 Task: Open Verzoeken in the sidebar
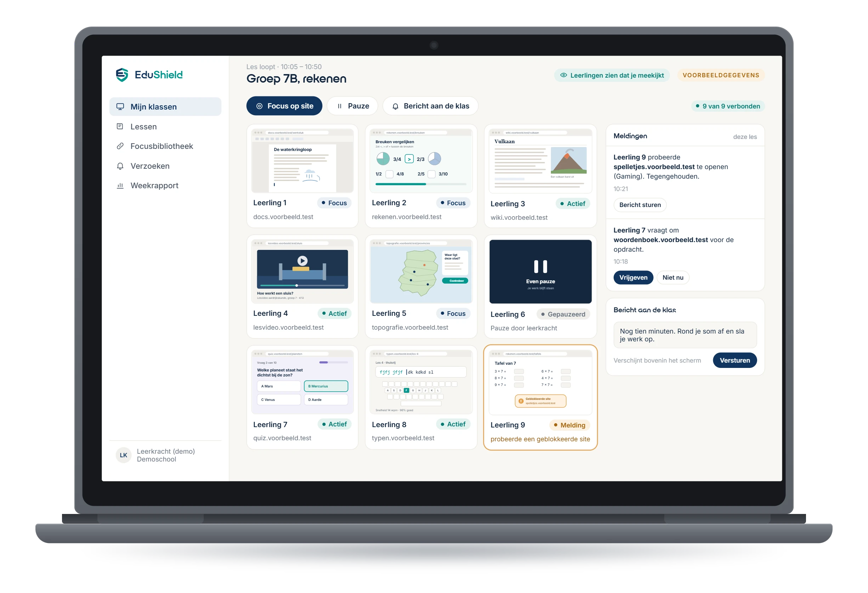pos(165,166)
